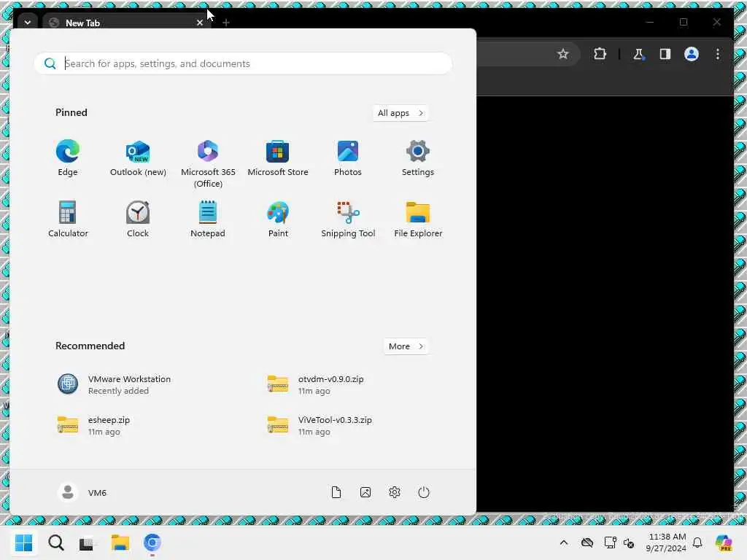Open the notification bell icon
The width and height of the screenshot is (747, 560).
pos(697,542)
